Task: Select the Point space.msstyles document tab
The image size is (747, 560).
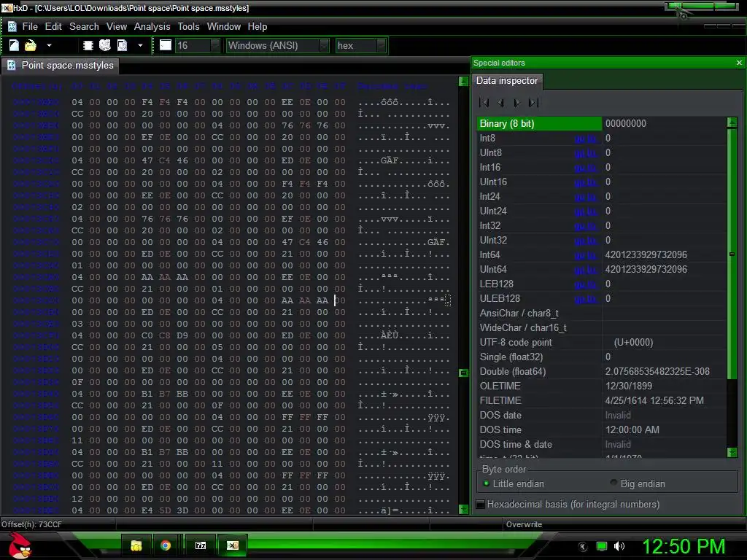Action: tap(61, 65)
